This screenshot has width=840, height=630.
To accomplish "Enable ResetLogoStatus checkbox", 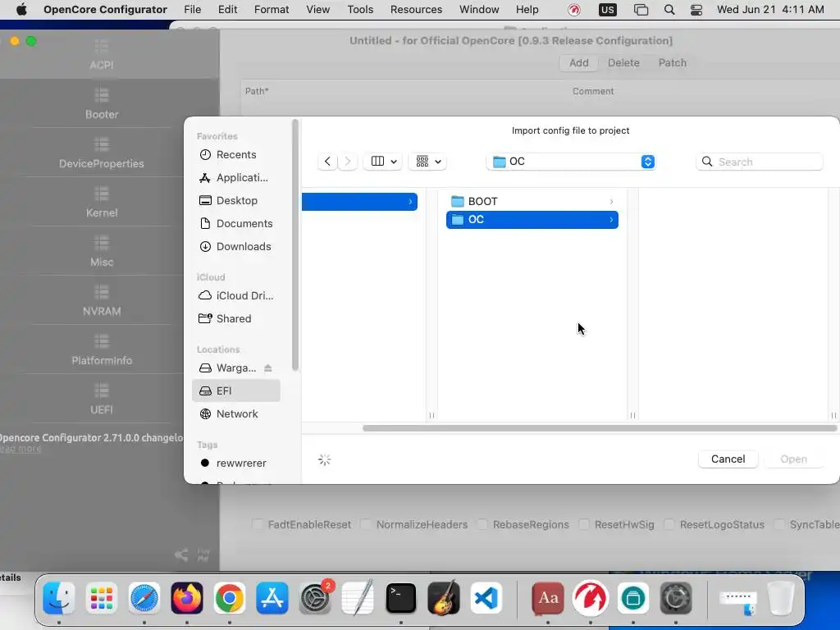I will pyautogui.click(x=669, y=524).
